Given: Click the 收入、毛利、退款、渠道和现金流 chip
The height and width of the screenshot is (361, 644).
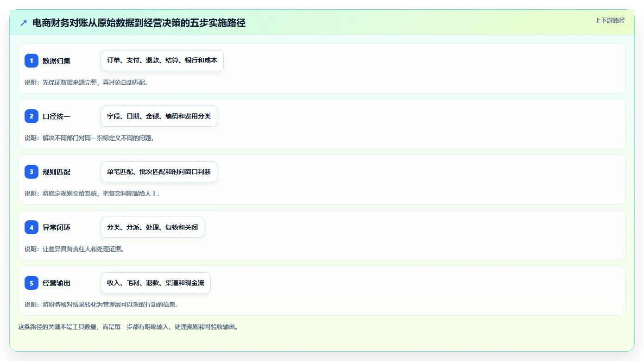Looking at the screenshot, I should click(x=156, y=283).
